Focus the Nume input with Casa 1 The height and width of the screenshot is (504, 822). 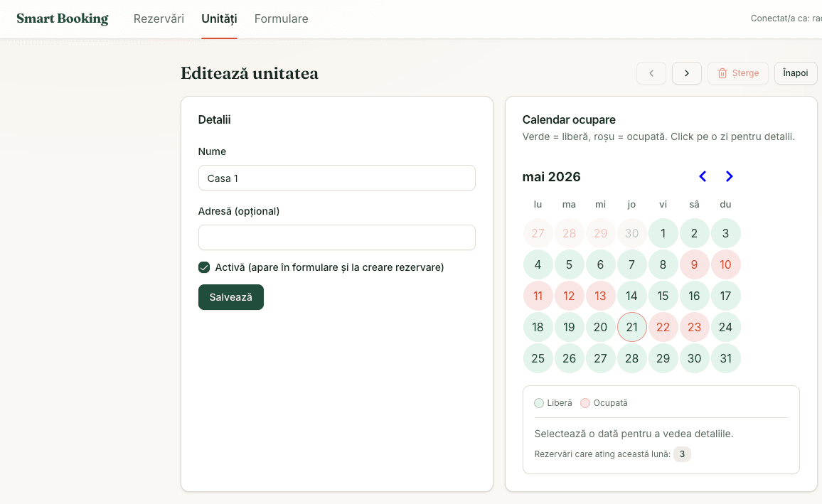coord(336,178)
